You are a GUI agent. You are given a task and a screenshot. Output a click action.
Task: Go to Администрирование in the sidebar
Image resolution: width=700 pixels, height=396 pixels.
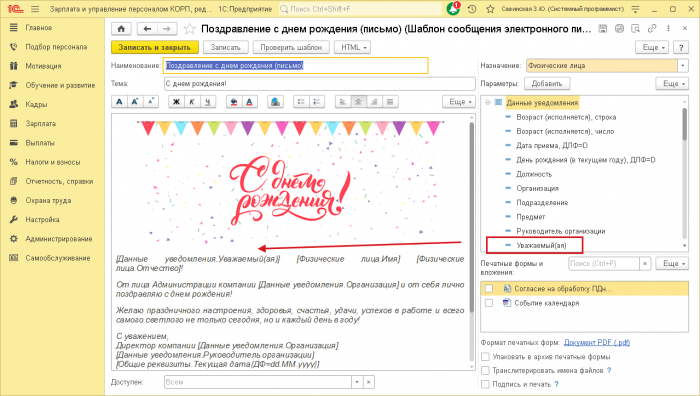[x=58, y=239]
